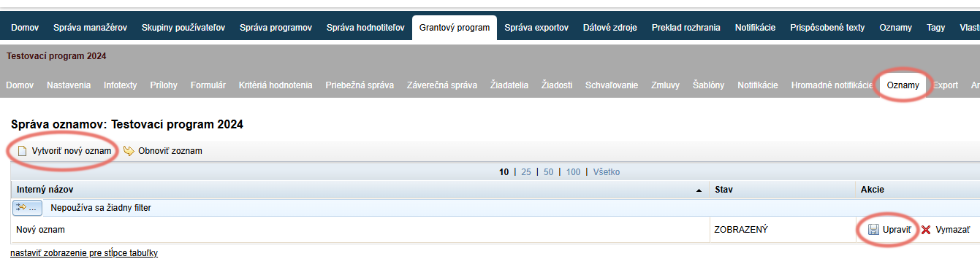Open Prispôsobené texty tab
Screen dimensions: 980x267
coord(827,28)
